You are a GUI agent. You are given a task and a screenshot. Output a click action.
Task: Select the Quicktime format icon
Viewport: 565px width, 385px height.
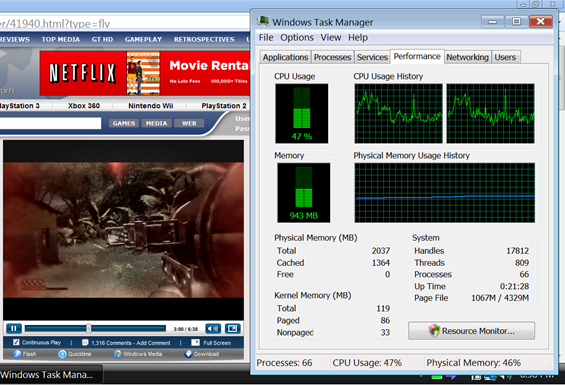[62, 354]
